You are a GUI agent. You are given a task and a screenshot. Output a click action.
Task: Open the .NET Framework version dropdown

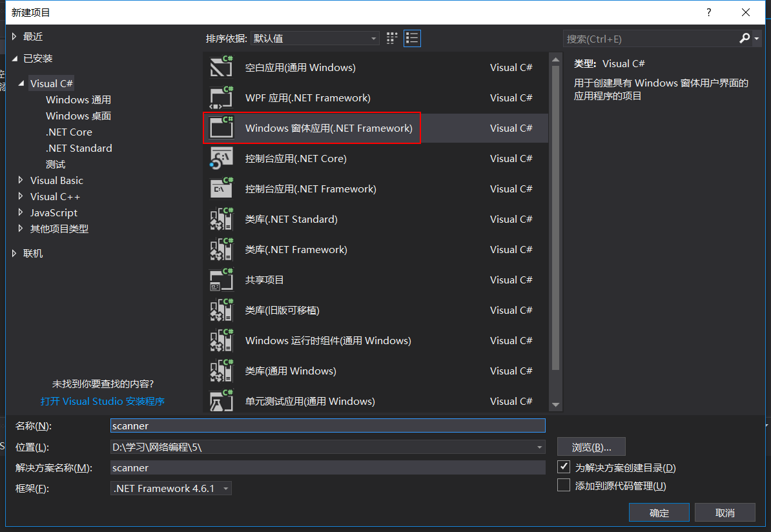(x=171, y=488)
